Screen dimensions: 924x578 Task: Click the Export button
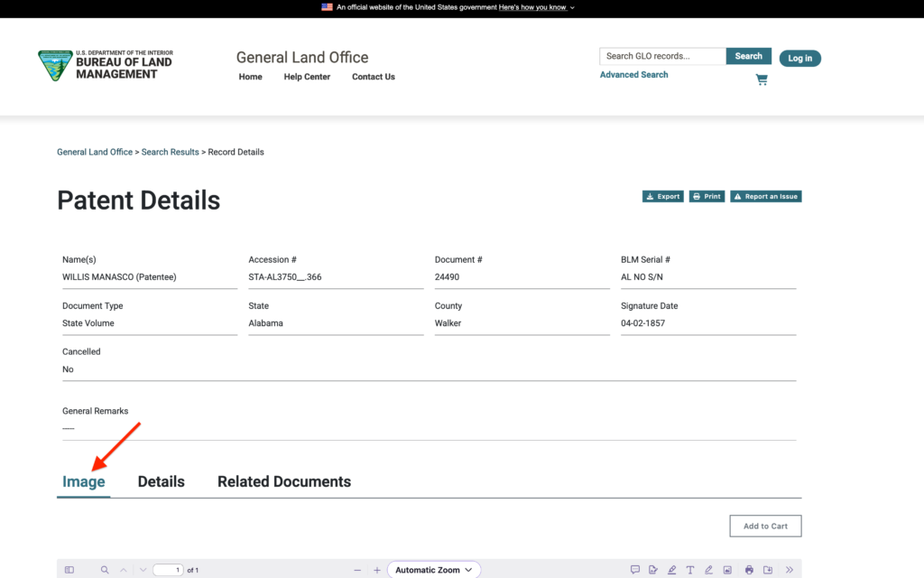pos(663,196)
